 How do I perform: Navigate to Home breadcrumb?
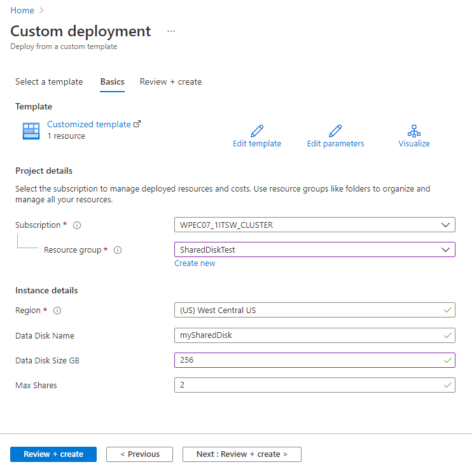point(22,10)
